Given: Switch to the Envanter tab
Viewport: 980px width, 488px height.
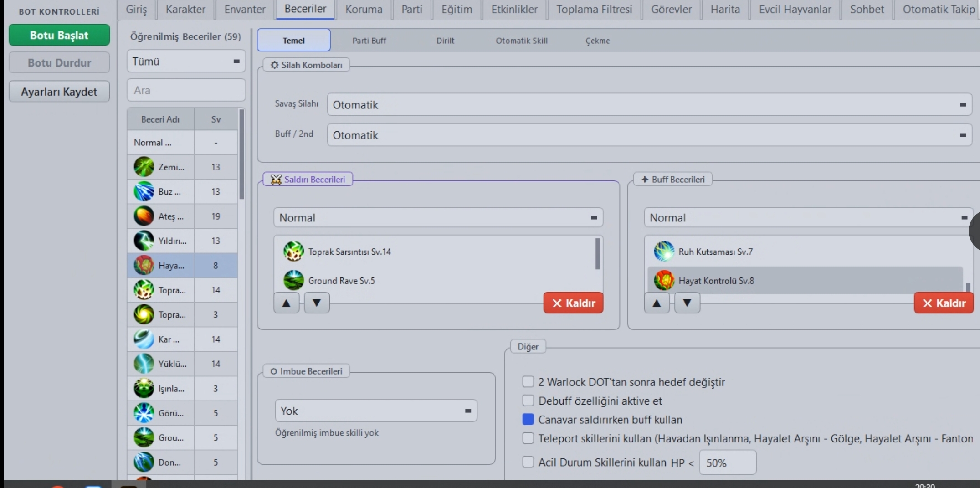Looking at the screenshot, I should (x=245, y=9).
